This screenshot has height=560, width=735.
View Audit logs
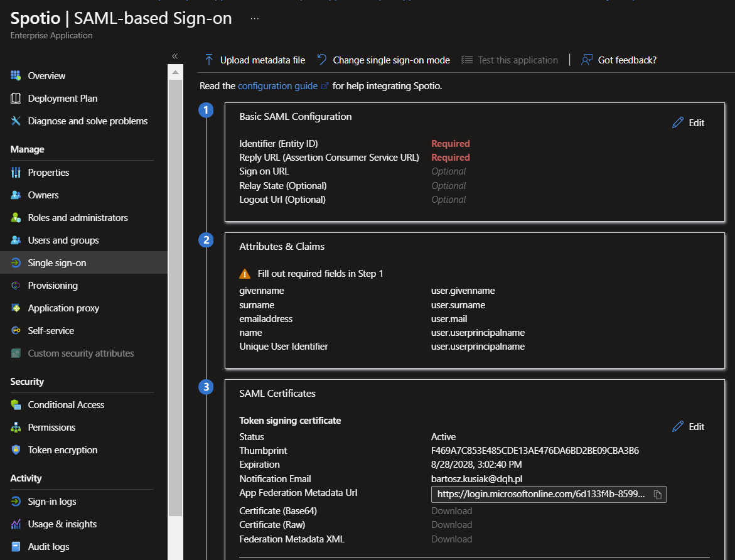[49, 546]
